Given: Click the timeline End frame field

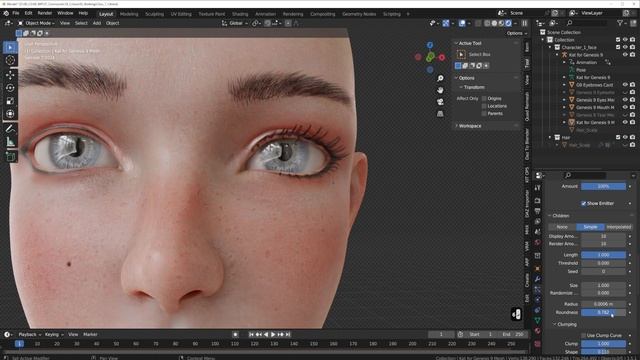Looking at the screenshot, I should pos(513,335).
